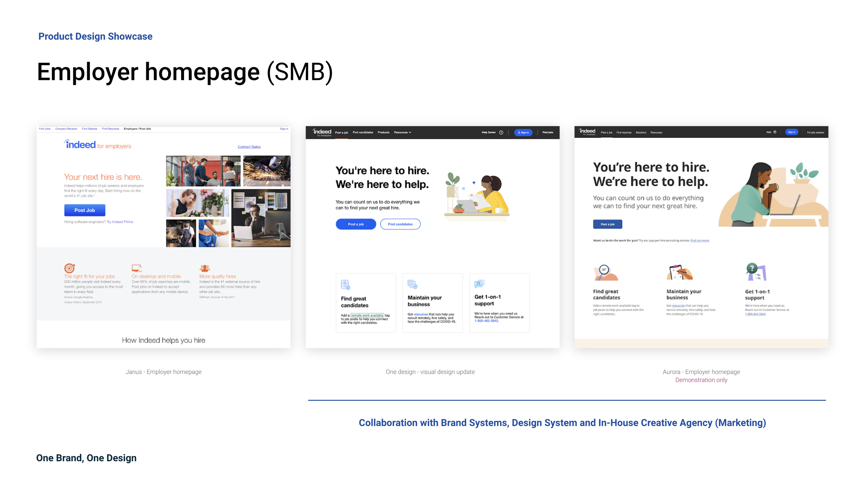Viewport: 868px width, 479px height.
Task: Click phone number link under Aurora 'Get 1-on-1 support'
Action: coord(755,314)
